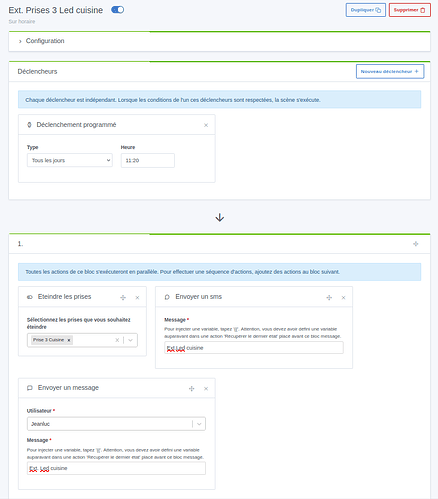
Task: Click move icon on Envoyer un message
Action: [x=192, y=388]
